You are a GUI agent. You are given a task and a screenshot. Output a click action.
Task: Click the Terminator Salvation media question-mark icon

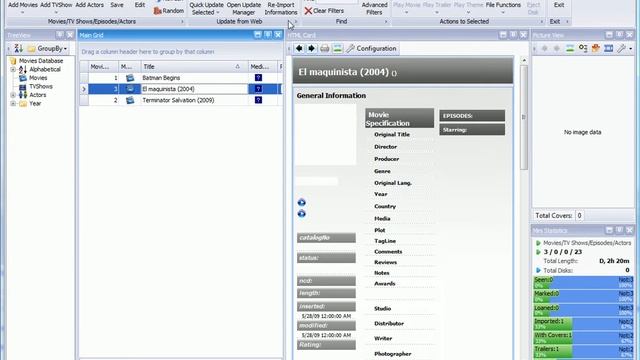pyautogui.click(x=258, y=100)
